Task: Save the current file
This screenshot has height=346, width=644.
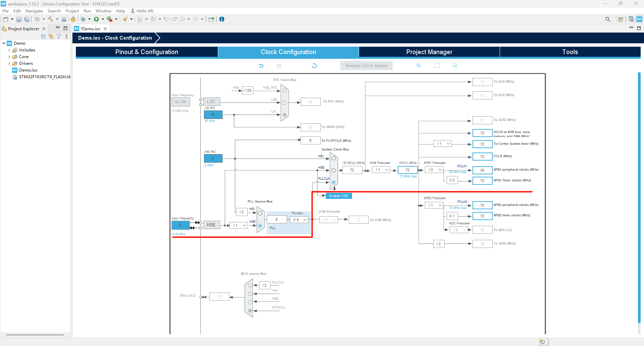Action: [19, 19]
